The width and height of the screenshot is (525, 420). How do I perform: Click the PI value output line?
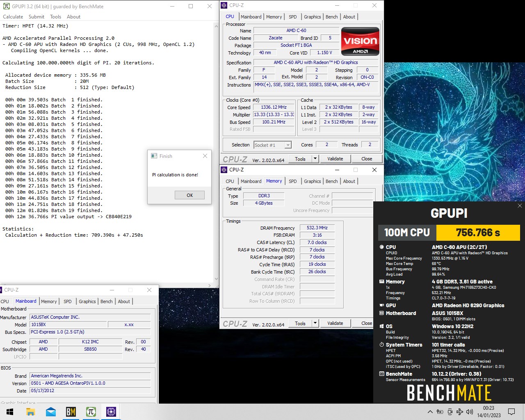pyautogui.click(x=68, y=217)
